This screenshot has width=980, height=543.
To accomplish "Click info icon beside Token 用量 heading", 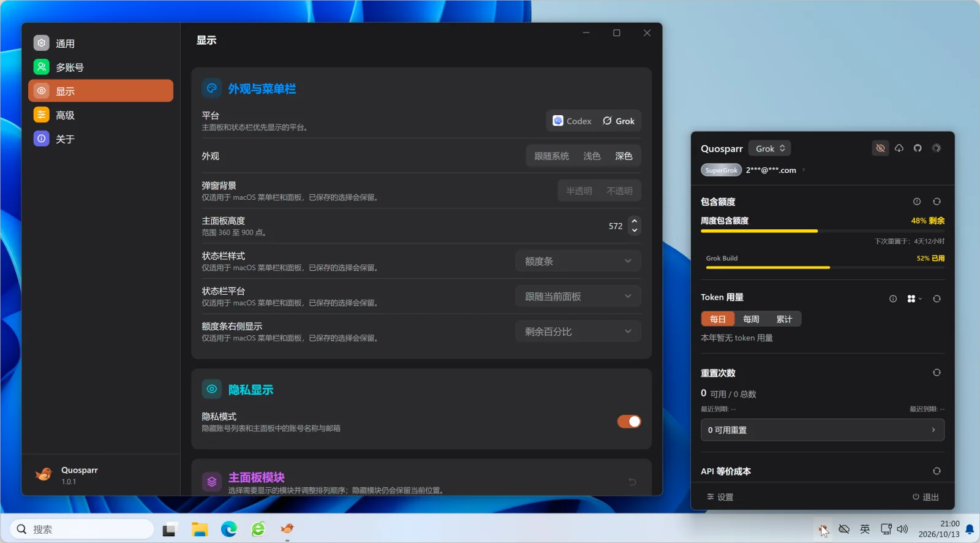I will click(893, 299).
